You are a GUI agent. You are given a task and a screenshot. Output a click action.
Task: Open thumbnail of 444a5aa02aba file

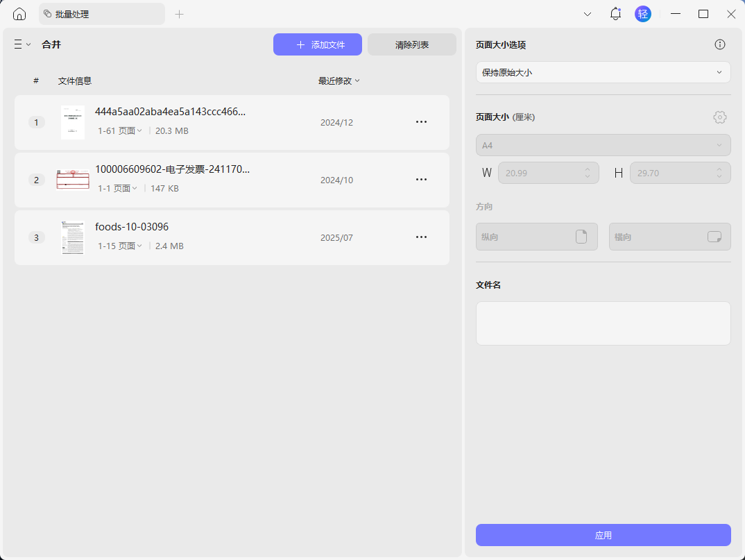73,122
